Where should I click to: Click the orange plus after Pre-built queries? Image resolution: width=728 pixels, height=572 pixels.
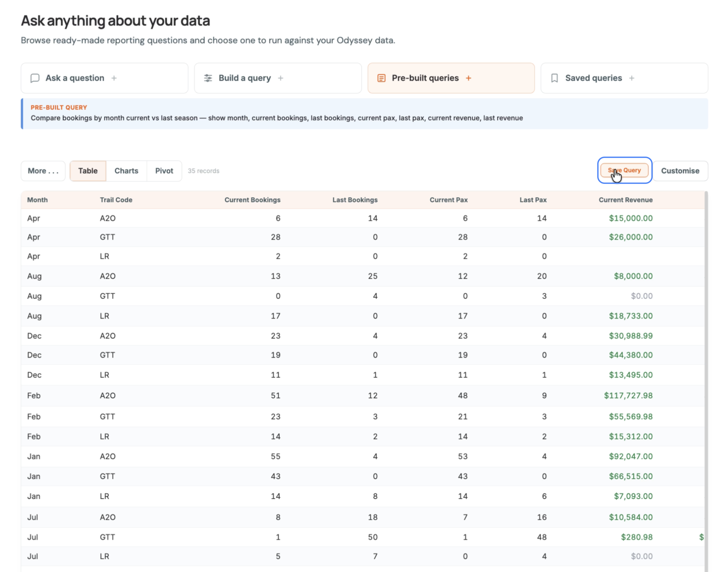pyautogui.click(x=468, y=78)
